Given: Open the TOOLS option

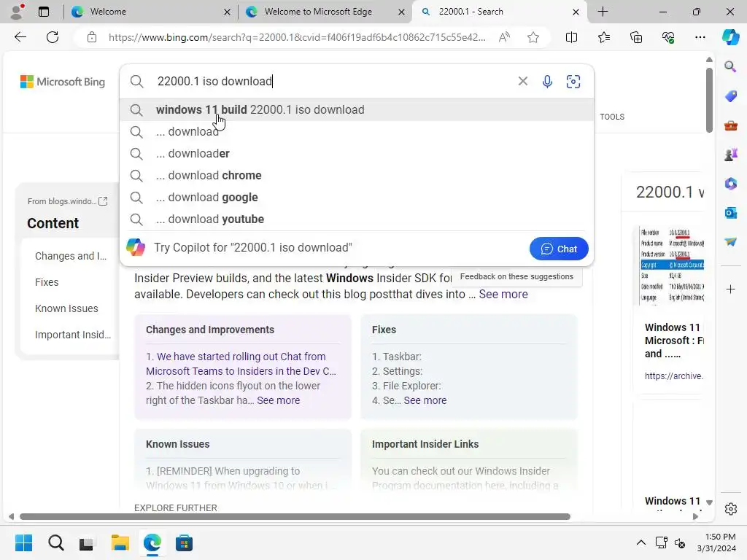Looking at the screenshot, I should (612, 117).
